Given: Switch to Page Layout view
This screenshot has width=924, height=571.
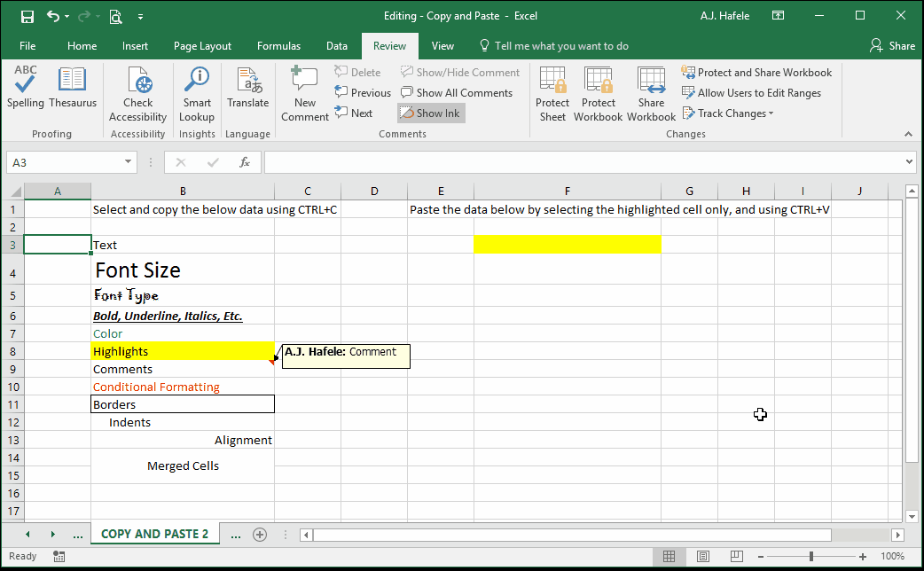Looking at the screenshot, I should pos(703,556).
